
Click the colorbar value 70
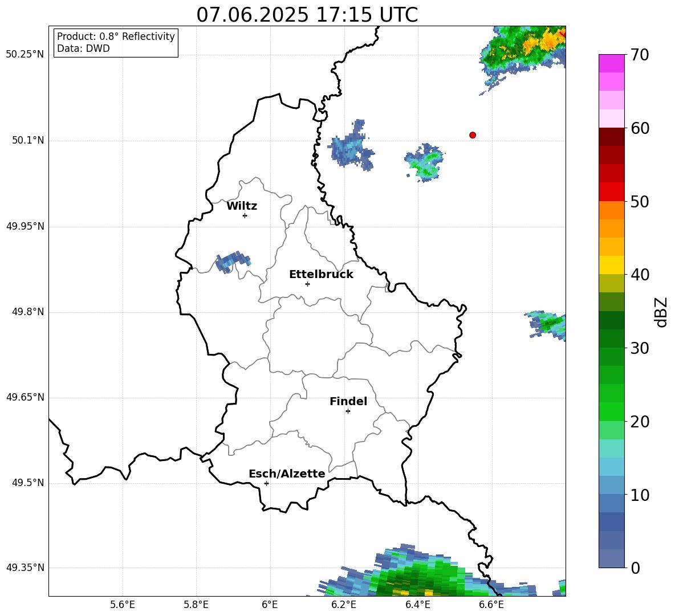click(640, 55)
